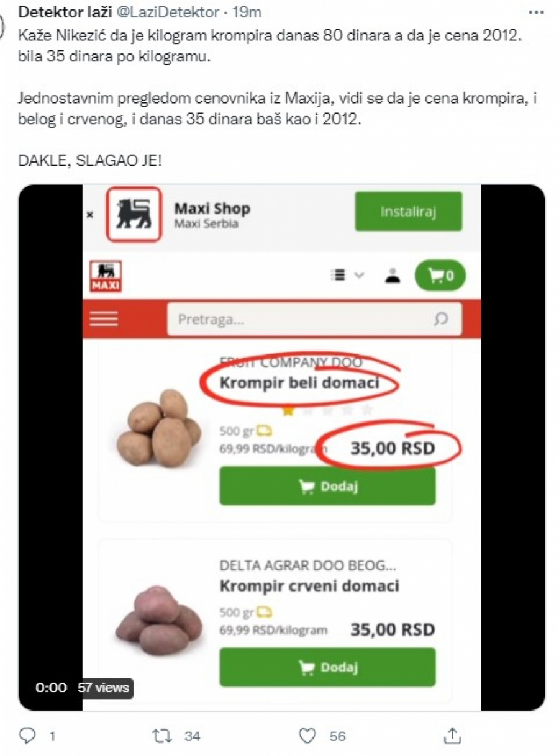Share the tweet via the upload icon
Image resolution: width=559 pixels, height=756 pixels.
[x=453, y=736]
